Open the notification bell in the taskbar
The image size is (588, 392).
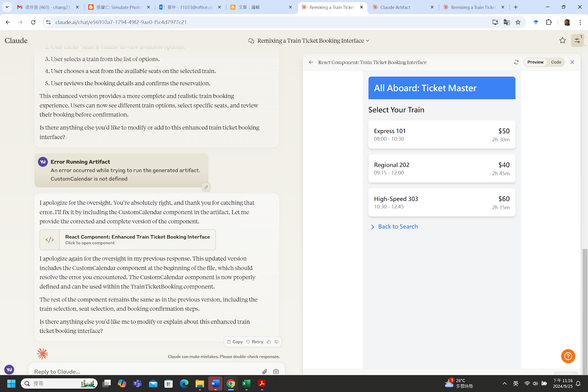click(578, 384)
